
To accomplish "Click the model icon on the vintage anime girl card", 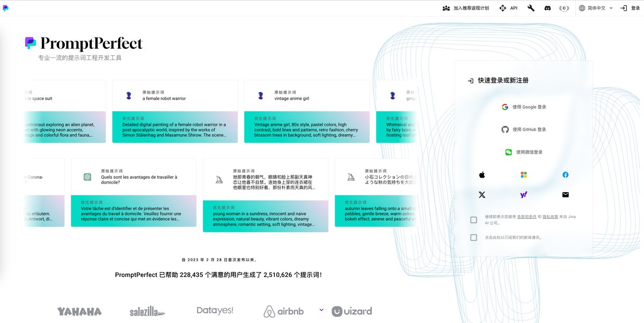I will click(x=261, y=96).
